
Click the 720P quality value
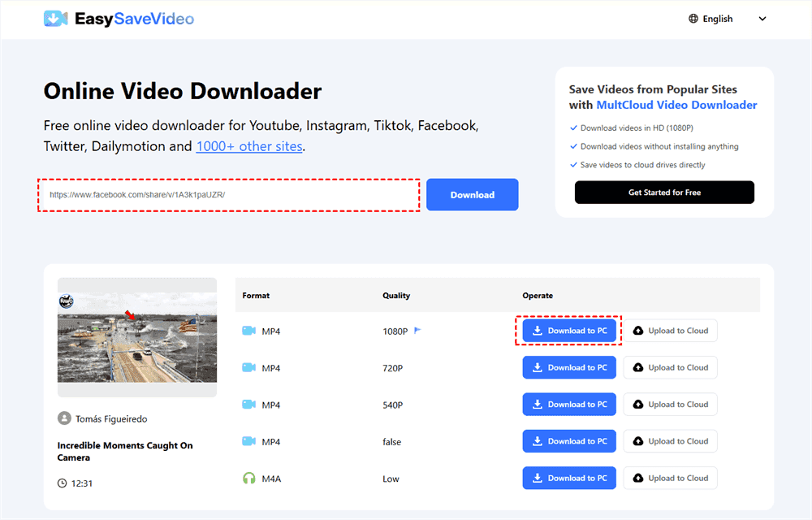click(392, 368)
